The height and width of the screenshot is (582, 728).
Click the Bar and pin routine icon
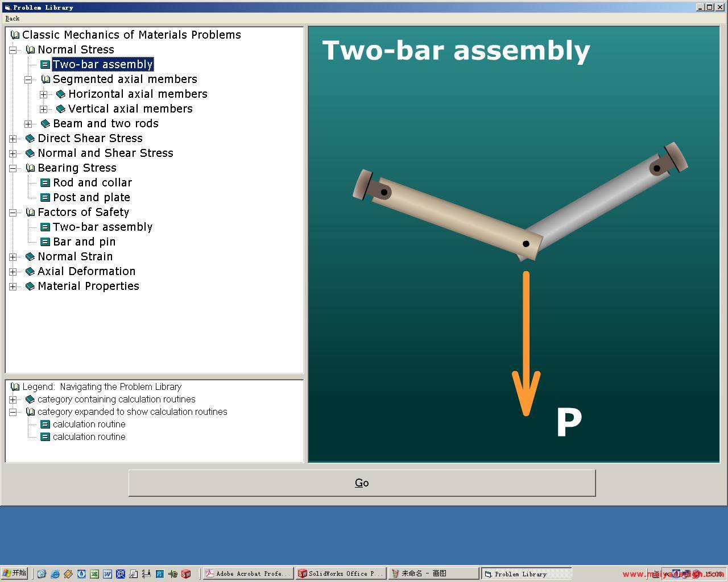[x=45, y=242]
